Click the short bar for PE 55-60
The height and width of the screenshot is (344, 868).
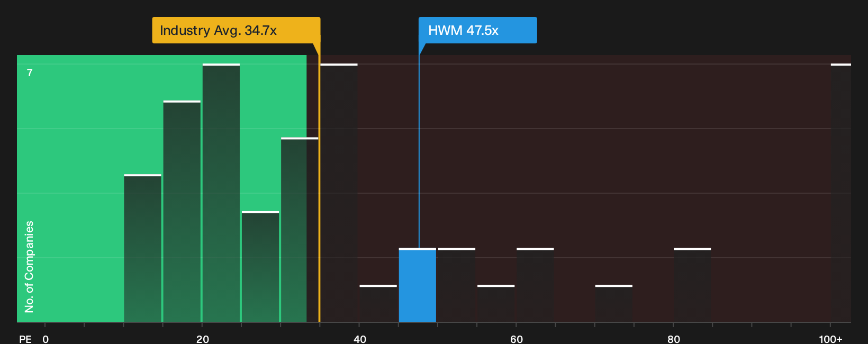[x=496, y=304]
